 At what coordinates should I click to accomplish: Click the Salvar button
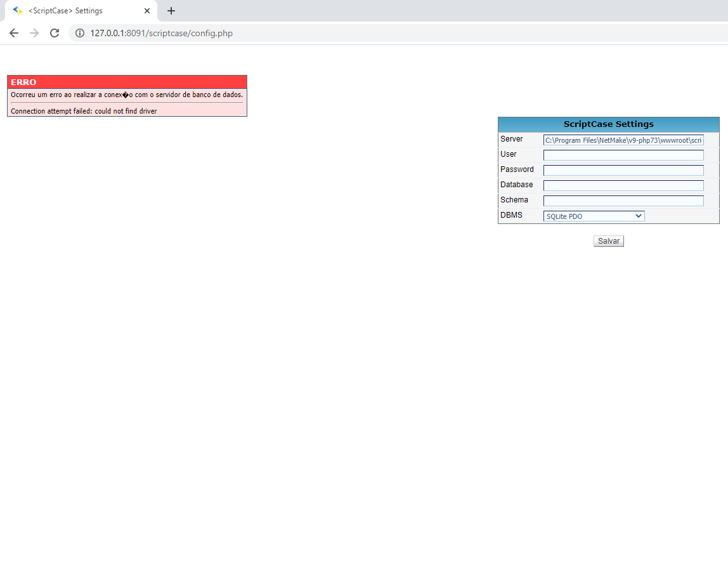click(x=608, y=241)
